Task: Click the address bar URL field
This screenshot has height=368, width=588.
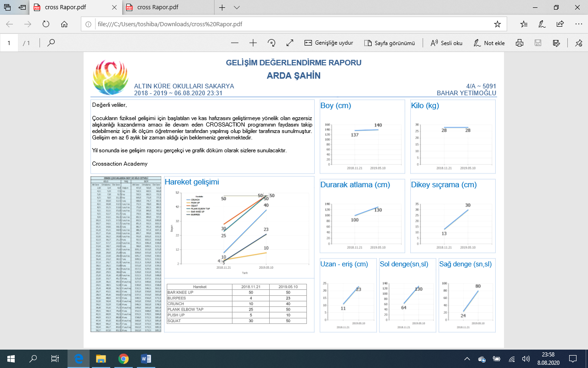Action: pos(294,24)
